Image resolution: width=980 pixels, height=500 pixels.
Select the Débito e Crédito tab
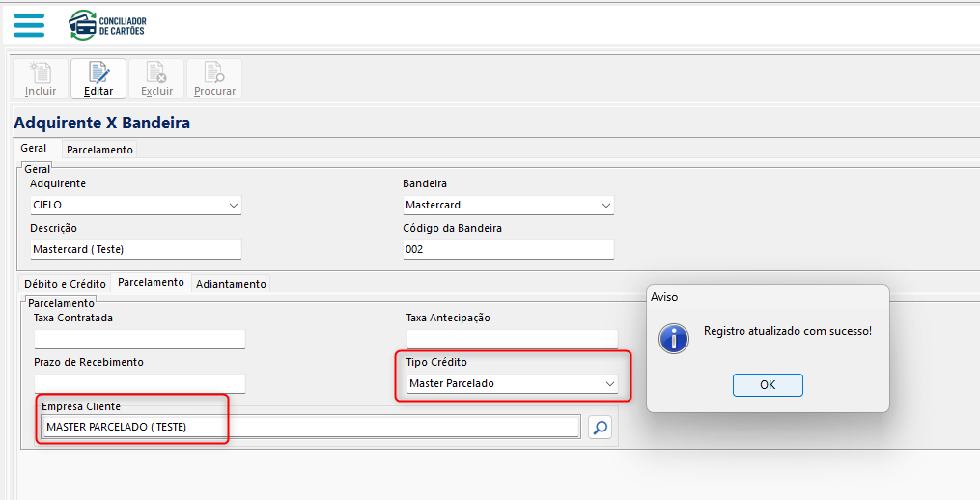point(66,284)
